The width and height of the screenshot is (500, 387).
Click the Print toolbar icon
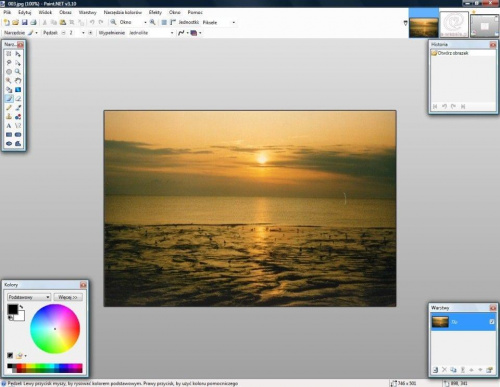click(x=33, y=22)
